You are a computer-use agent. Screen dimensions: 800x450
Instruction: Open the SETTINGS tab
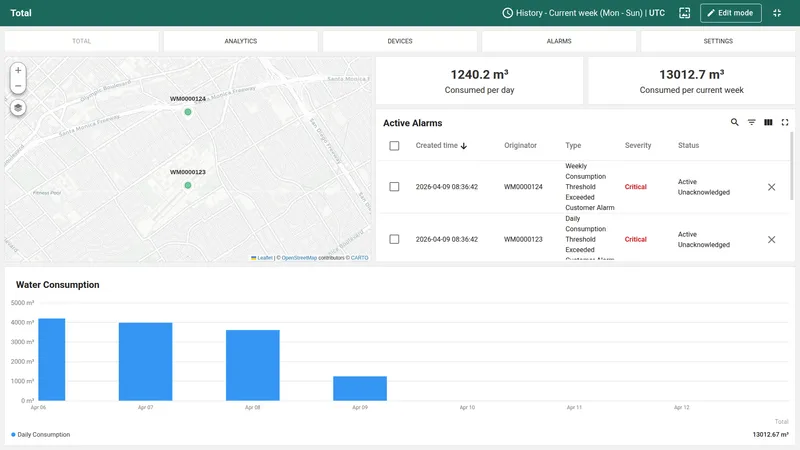718,41
